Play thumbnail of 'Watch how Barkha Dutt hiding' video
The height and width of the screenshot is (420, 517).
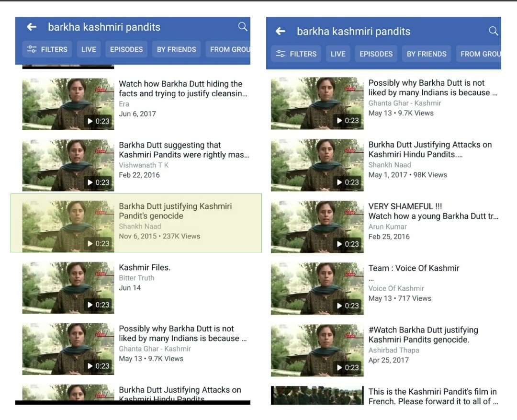[x=68, y=104]
